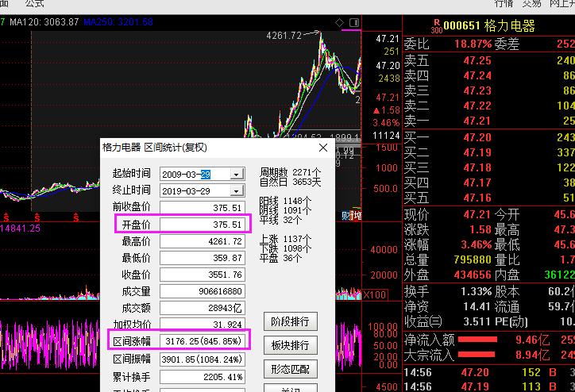The width and height of the screenshot is (575, 392).
Task: Select the 开盘价 value field
Action: pyautogui.click(x=203, y=225)
